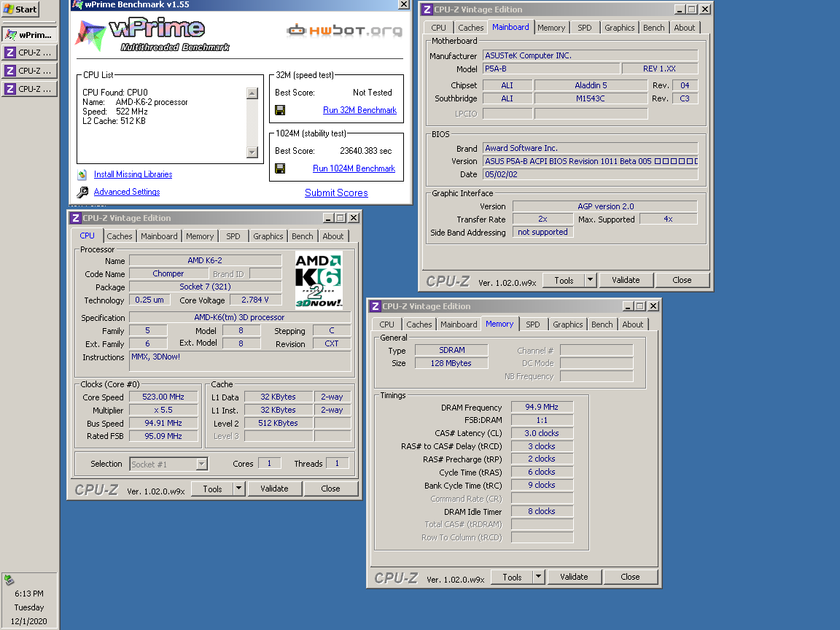Run the 1024M Benchmark
Viewport: 840px width, 630px height.
(354, 168)
